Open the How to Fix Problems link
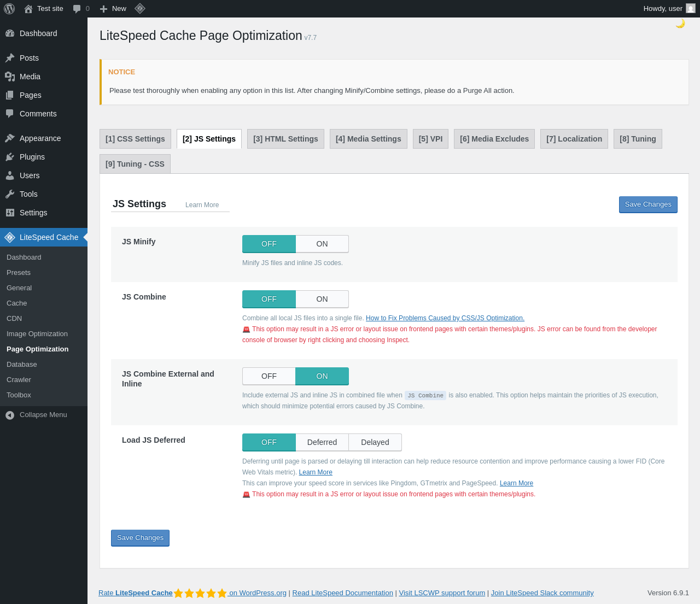The height and width of the screenshot is (604, 700). (x=445, y=318)
